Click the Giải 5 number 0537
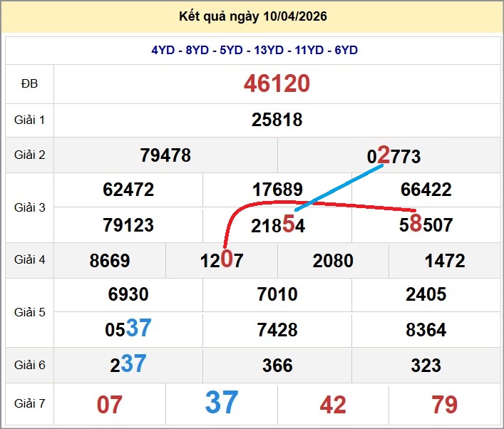 pos(128,329)
